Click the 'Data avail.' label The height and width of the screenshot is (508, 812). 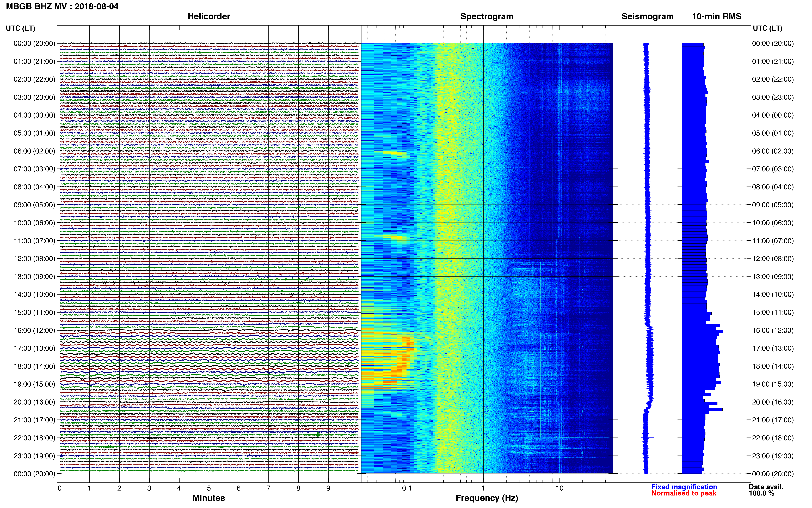coord(766,487)
